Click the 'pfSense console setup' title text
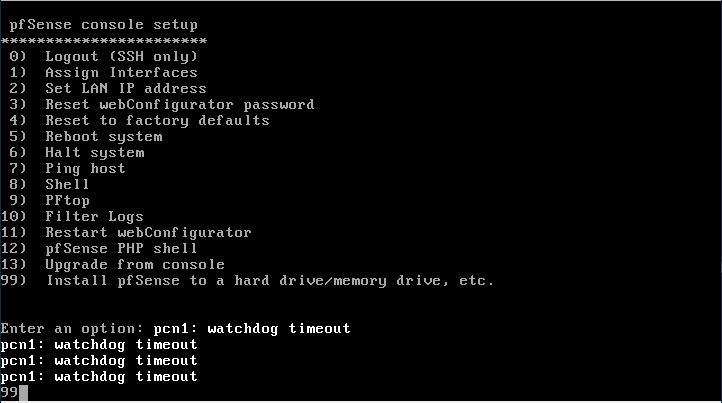The width and height of the screenshot is (722, 403). coord(104,25)
